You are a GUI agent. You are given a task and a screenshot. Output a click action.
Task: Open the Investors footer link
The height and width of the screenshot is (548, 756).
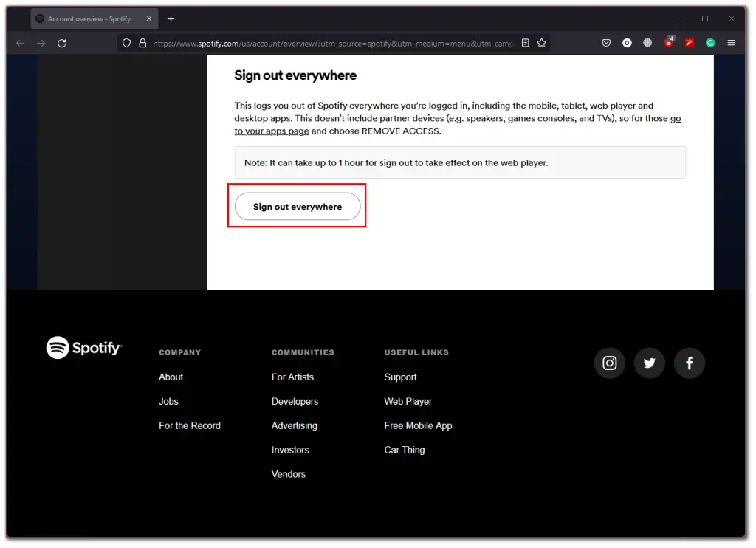[291, 451]
